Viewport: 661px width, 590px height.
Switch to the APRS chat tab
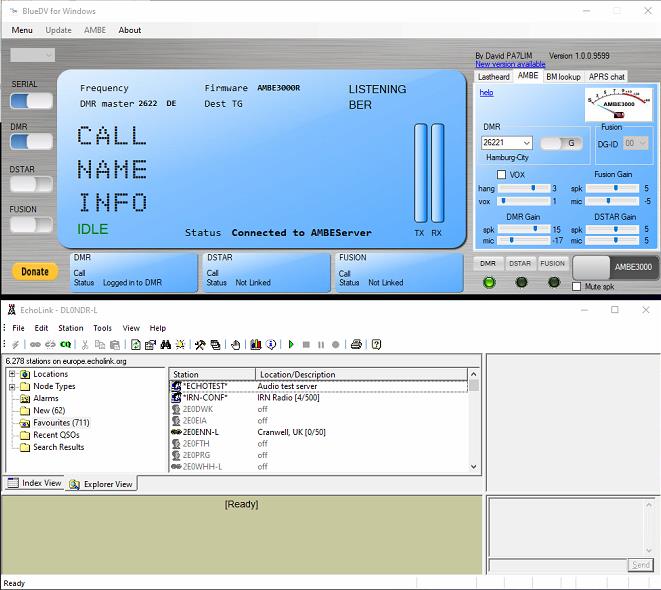(x=606, y=77)
